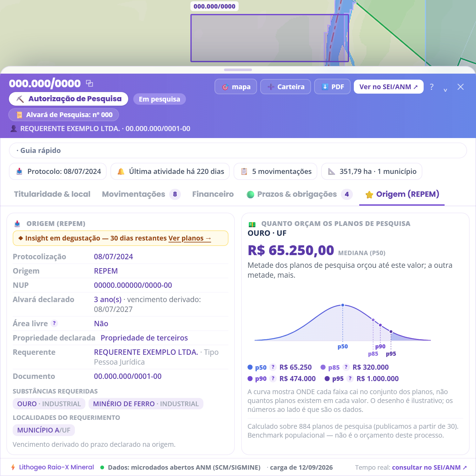Open the p95 help icon
Viewport: 476px width, 476px height.
pos(350,379)
